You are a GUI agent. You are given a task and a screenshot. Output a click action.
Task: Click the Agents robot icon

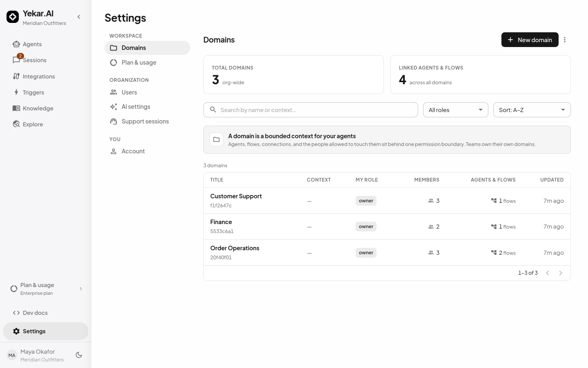[x=16, y=44]
